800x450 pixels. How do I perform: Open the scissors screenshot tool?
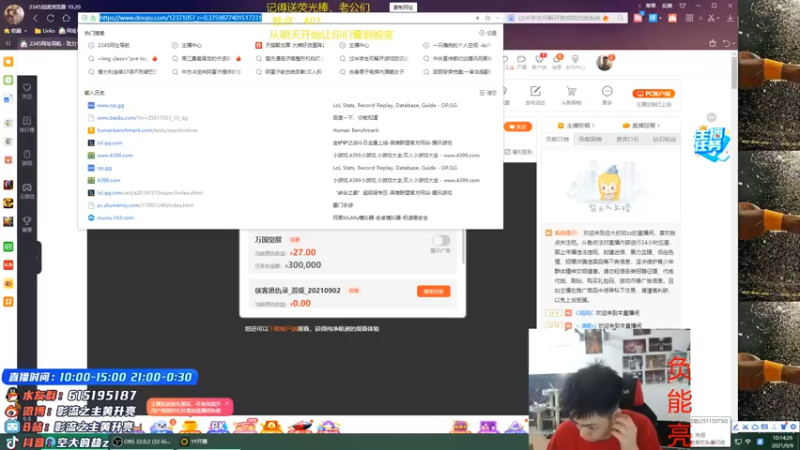pyautogui.click(x=711, y=18)
